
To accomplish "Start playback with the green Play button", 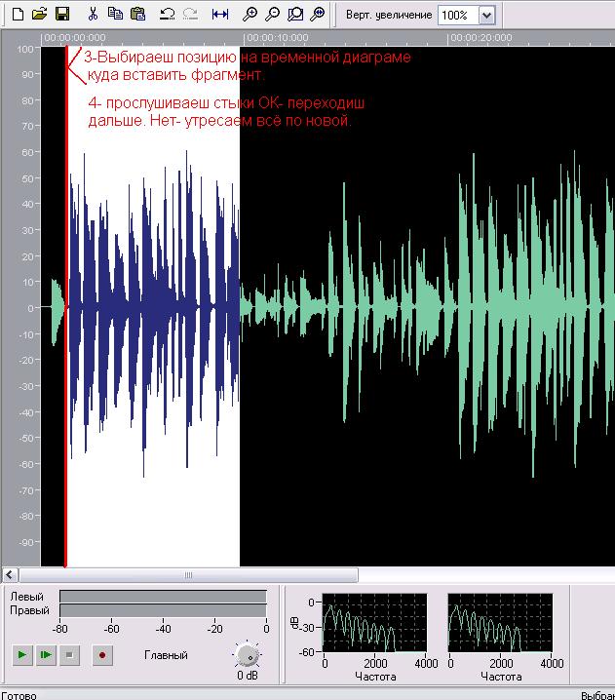I will (x=21, y=655).
